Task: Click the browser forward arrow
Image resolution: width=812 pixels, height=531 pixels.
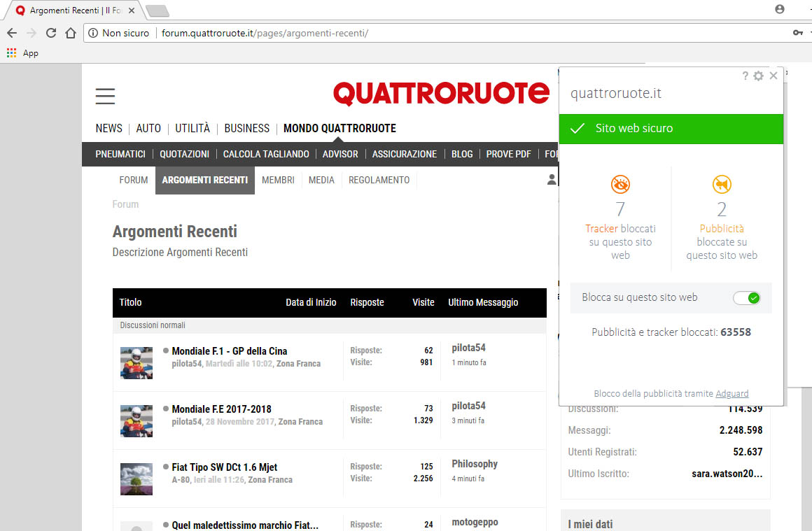Action: 31,33
